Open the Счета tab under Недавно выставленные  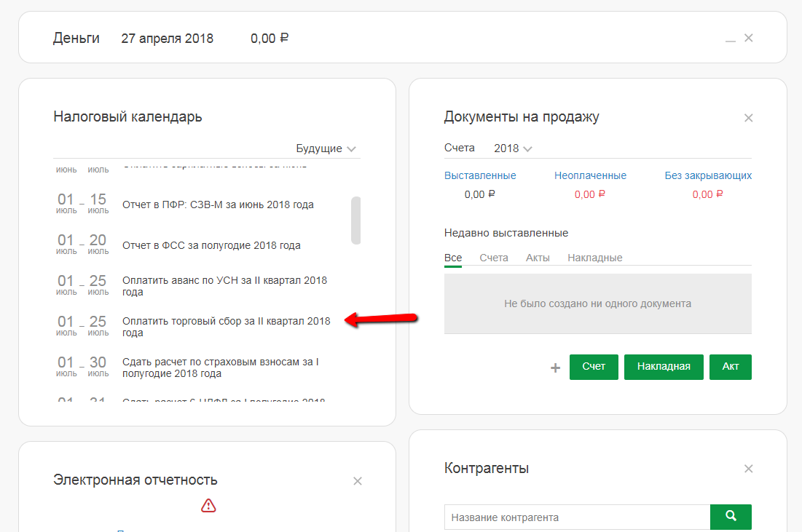(x=494, y=258)
